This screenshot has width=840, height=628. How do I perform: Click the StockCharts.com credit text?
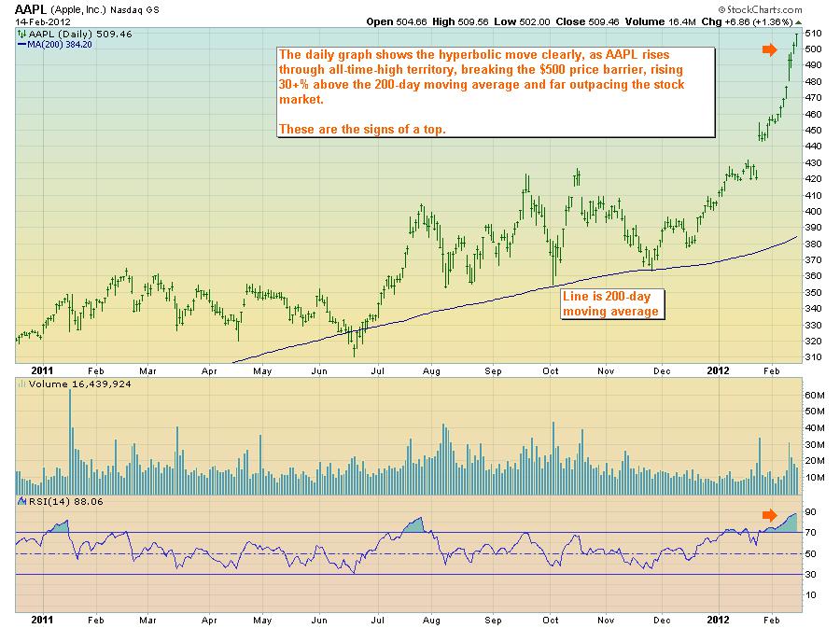760,9
